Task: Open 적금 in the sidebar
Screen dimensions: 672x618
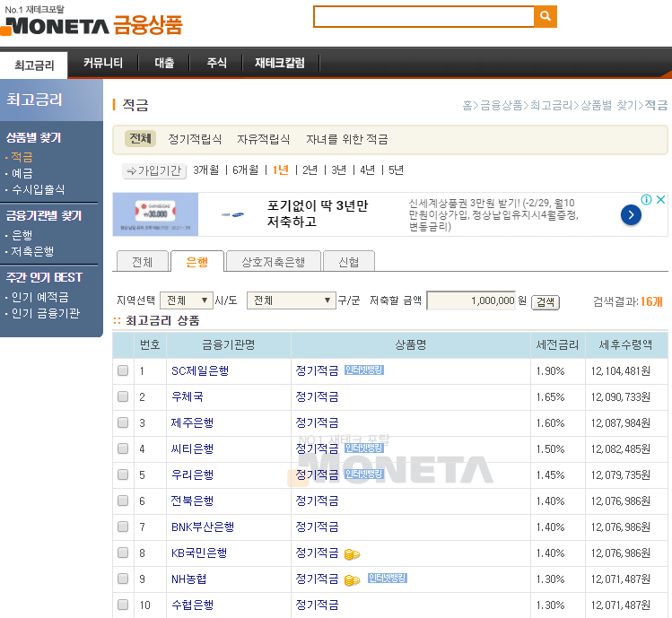Action: click(x=22, y=157)
